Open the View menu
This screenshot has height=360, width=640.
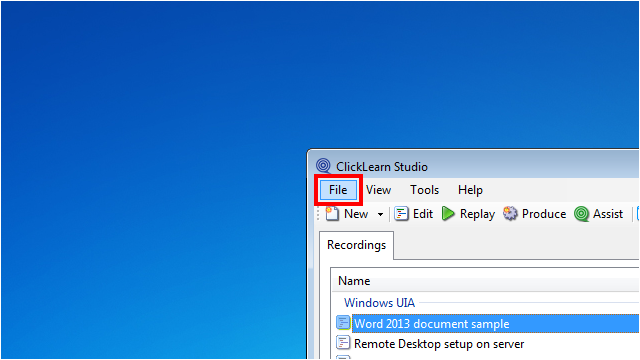(x=378, y=190)
